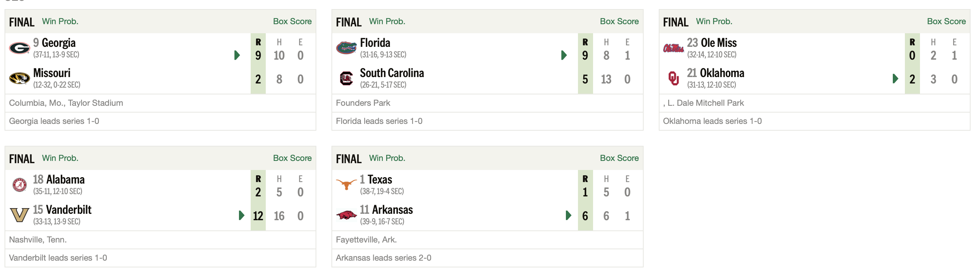Open Box Score for Texas vs Arkansas

tap(619, 158)
